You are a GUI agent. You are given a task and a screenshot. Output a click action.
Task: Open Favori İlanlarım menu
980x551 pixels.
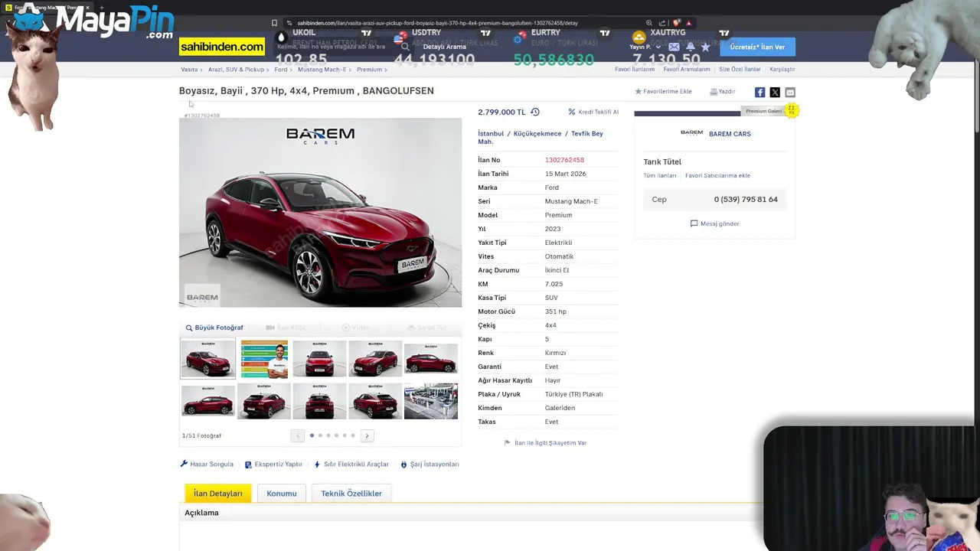635,70
